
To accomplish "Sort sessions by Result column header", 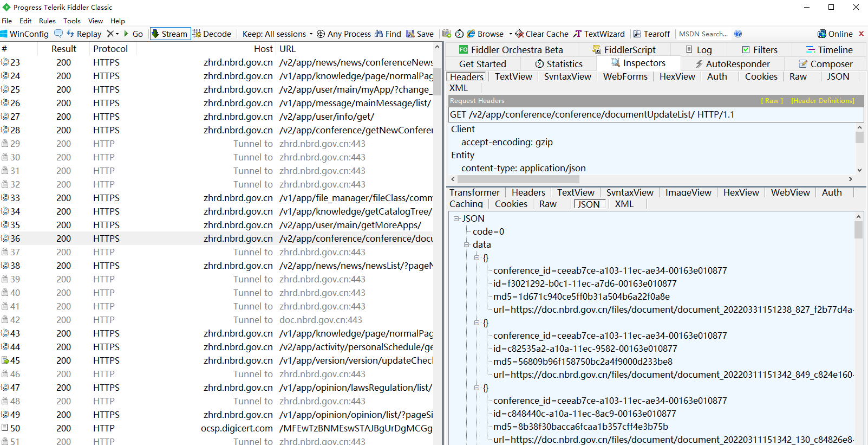I will point(64,49).
